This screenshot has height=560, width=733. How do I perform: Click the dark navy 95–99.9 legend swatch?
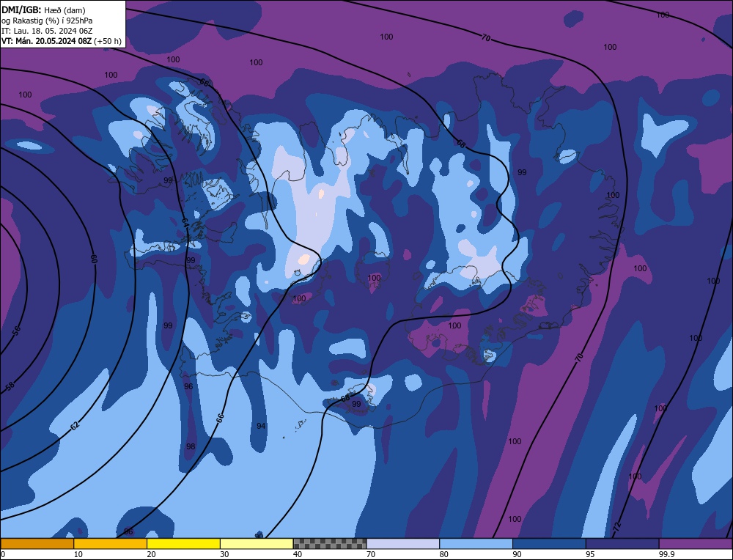pos(622,544)
